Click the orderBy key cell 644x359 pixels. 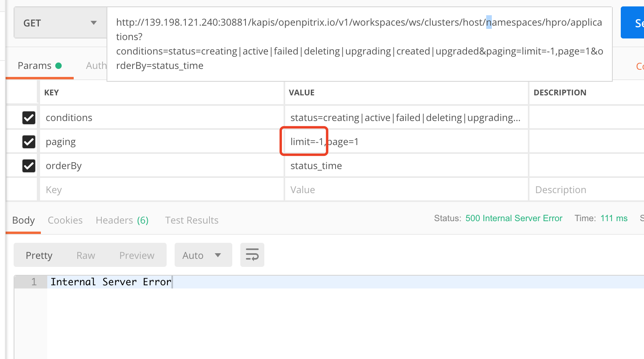[162, 165]
